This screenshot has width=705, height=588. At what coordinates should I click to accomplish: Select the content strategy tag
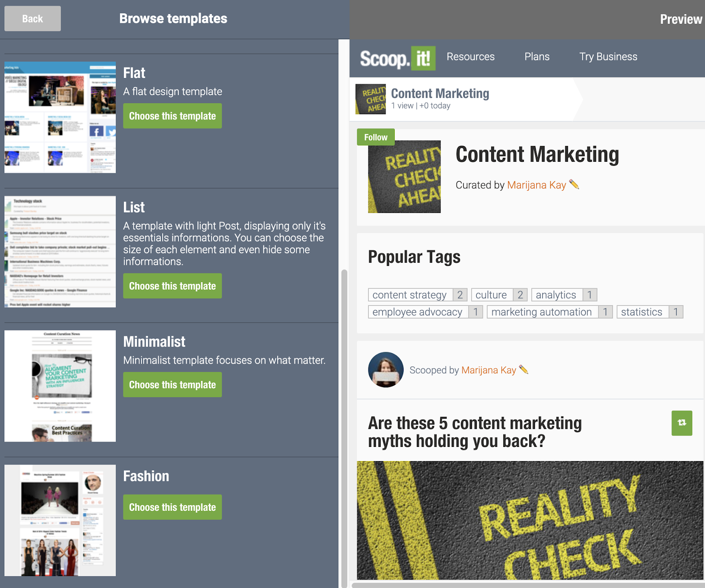[417, 295]
